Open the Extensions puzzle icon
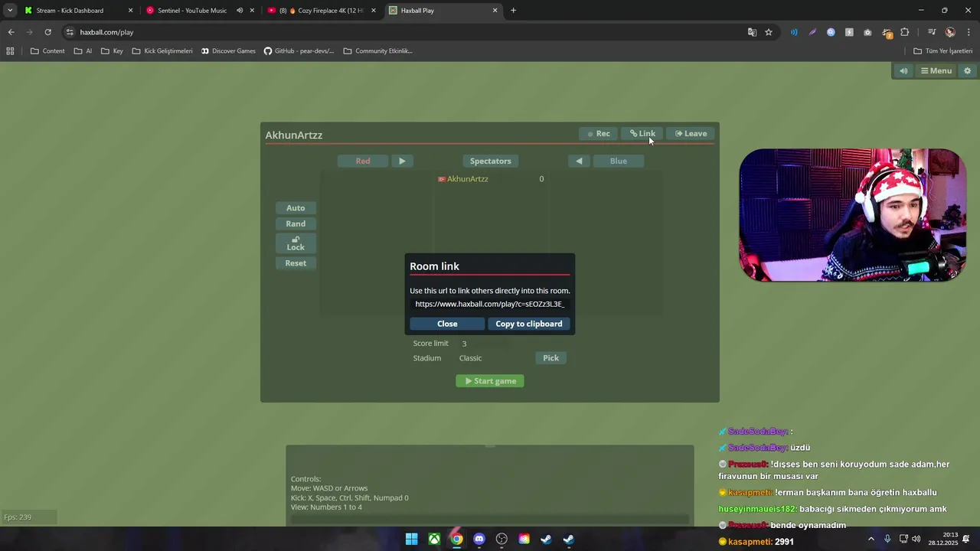Screen dimensions: 980x551 tap(905, 32)
